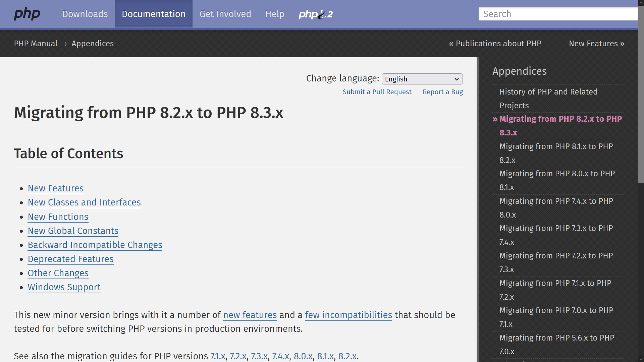Open the Downloads menu item
Image resolution: width=644 pixels, height=362 pixels.
(85, 14)
